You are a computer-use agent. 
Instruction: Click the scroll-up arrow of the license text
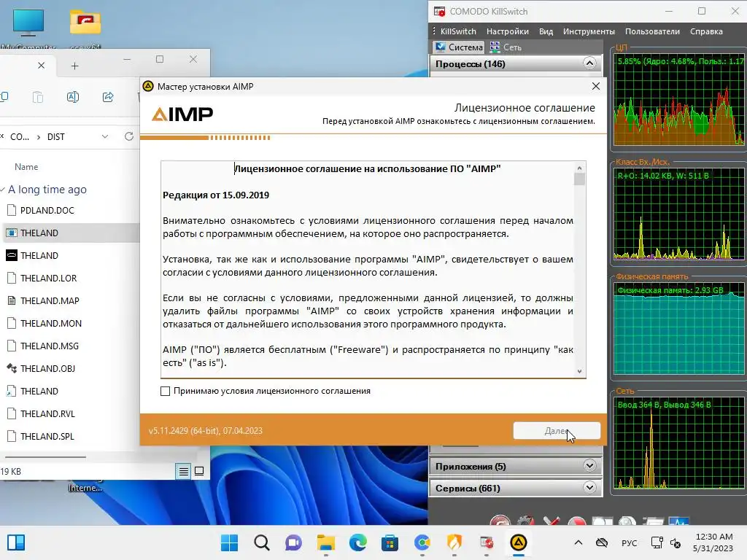pos(579,168)
